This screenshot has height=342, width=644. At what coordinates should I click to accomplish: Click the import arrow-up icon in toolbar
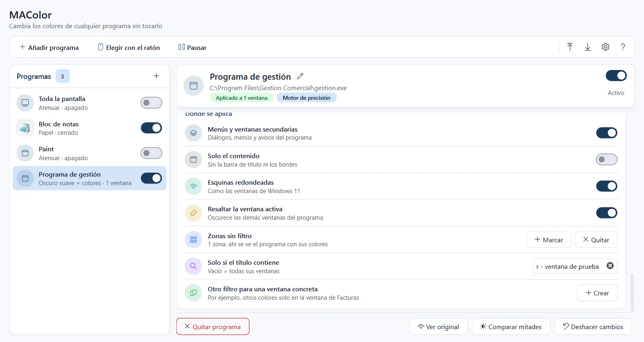[570, 47]
